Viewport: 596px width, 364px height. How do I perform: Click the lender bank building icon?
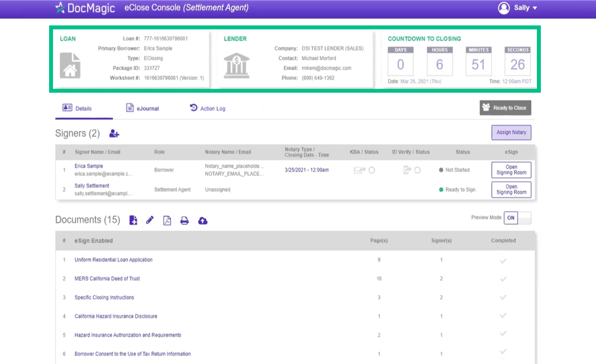pos(236,66)
